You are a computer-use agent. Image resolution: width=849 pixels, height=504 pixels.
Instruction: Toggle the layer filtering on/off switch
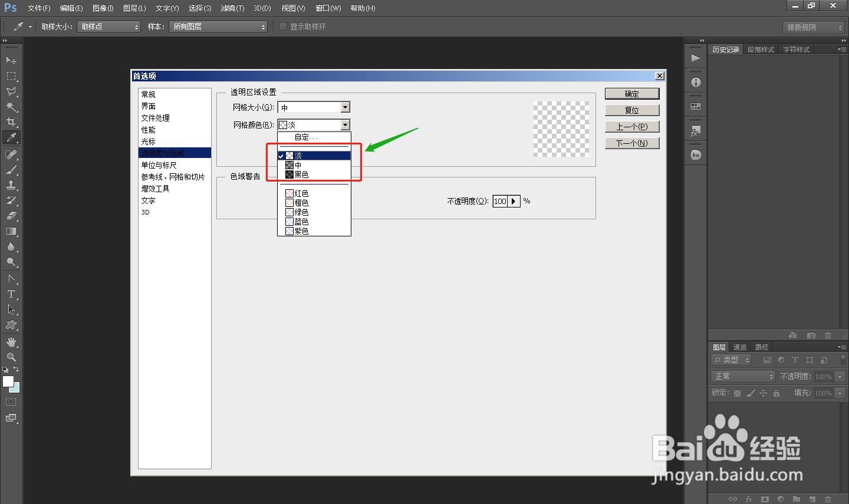[x=843, y=360]
